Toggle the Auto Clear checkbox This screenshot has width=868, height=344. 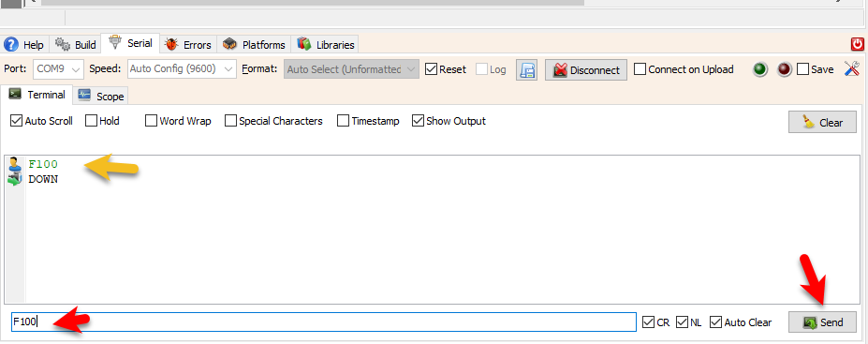point(715,322)
